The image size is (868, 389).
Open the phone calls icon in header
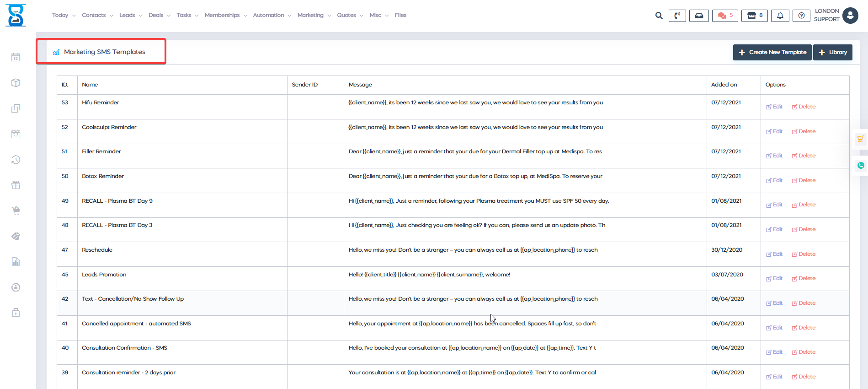(x=677, y=16)
